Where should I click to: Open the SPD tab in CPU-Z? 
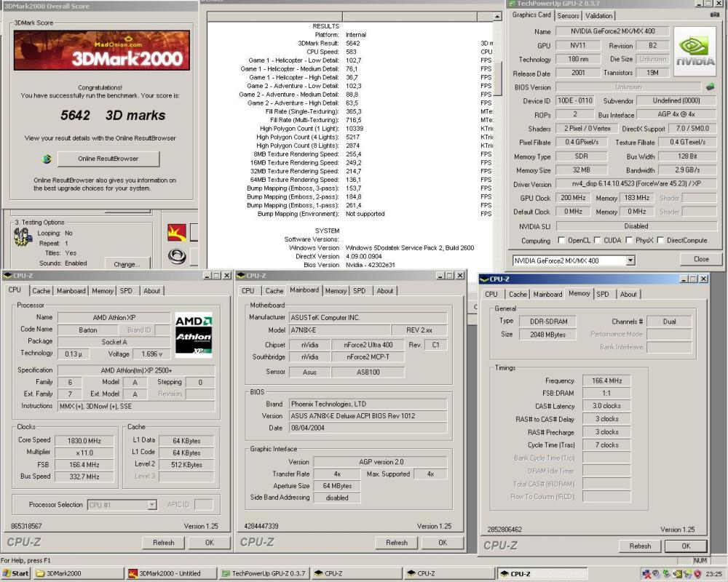click(x=125, y=290)
